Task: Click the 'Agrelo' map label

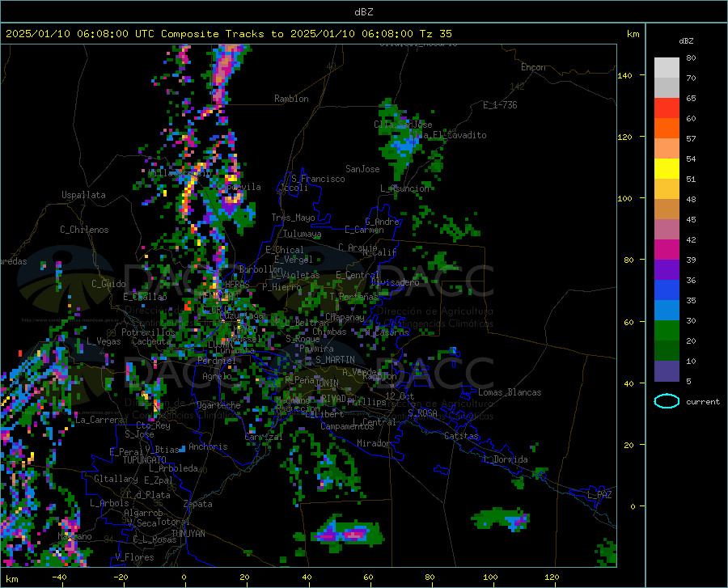Action: tap(217, 376)
